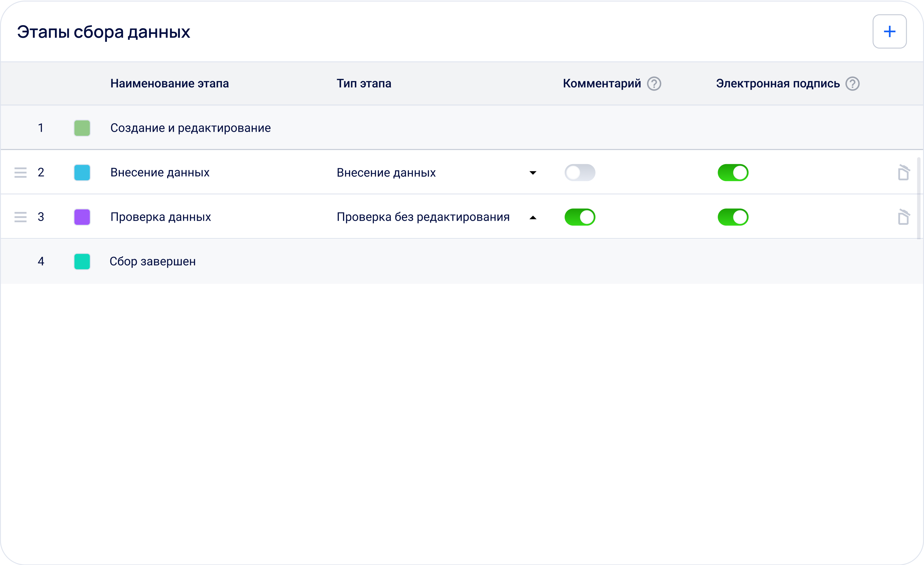The width and height of the screenshot is (924, 565).
Task: Click blue swatch of Внесение данных
Action: coord(82,173)
